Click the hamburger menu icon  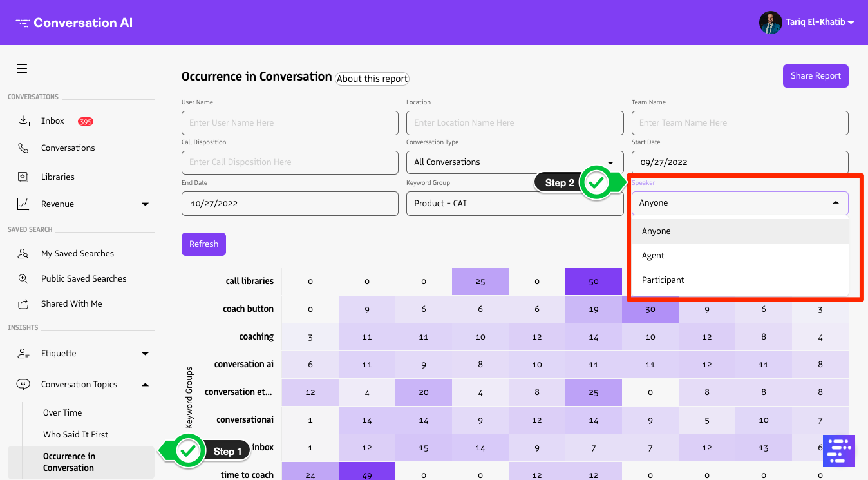click(22, 69)
